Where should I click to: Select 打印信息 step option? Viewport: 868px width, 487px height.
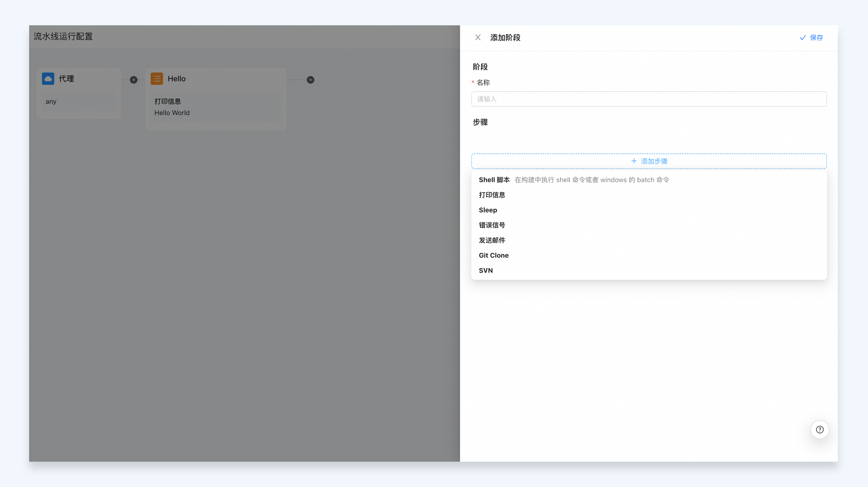[649, 195]
